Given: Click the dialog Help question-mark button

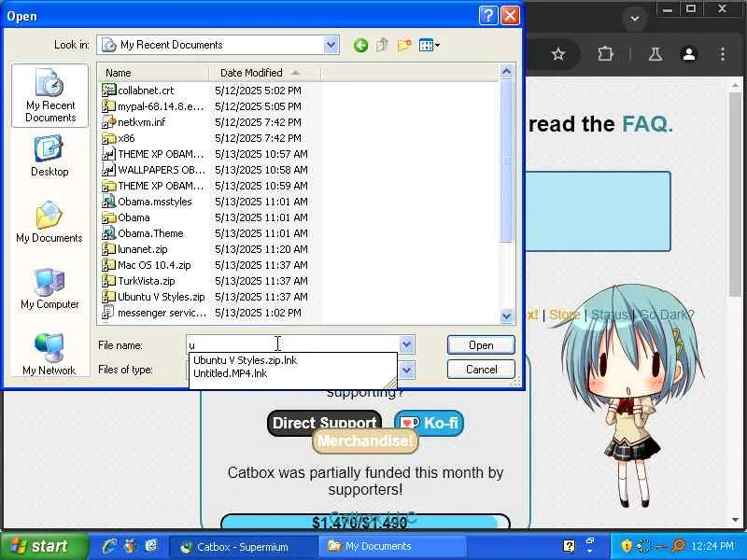Looking at the screenshot, I should [x=487, y=16].
